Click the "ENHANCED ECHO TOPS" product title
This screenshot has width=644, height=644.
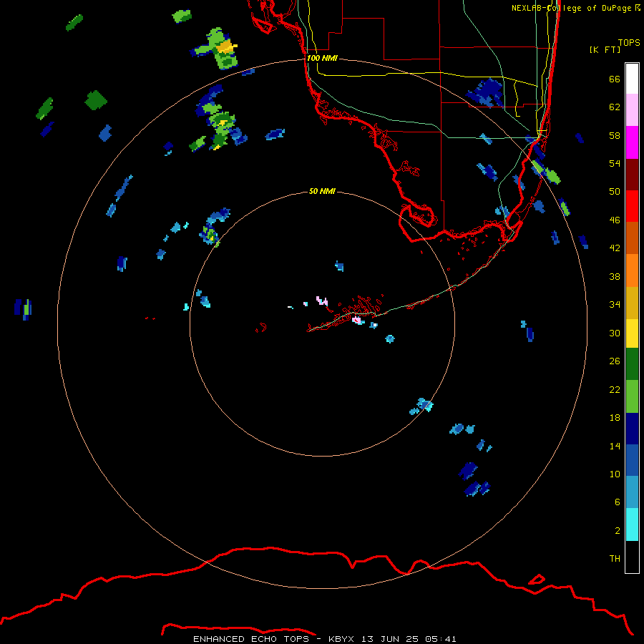pos(251,639)
